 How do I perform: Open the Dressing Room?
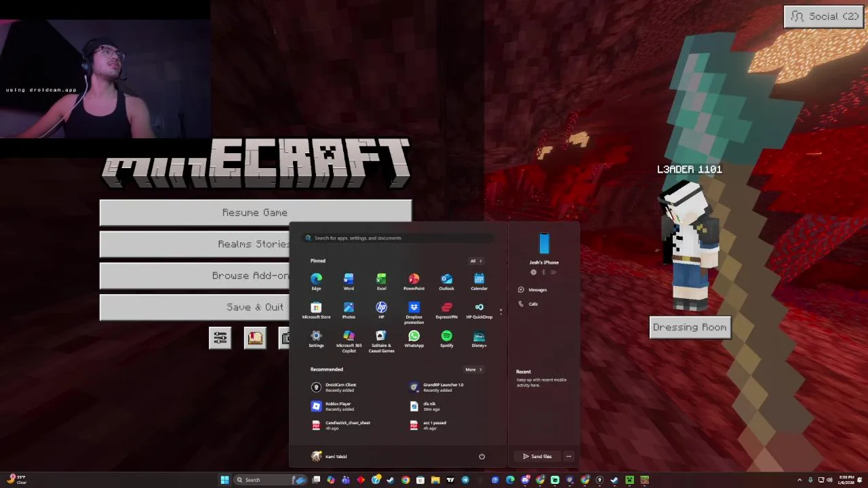tap(690, 327)
